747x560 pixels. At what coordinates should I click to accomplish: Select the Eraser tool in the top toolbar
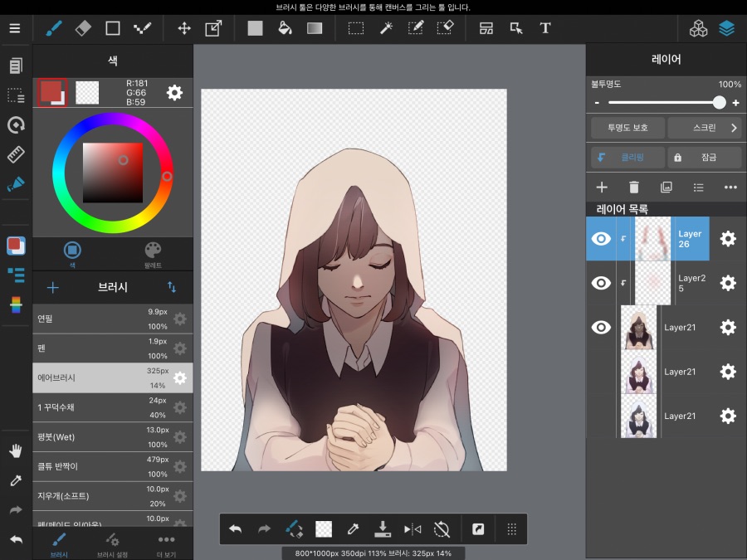[x=82, y=27]
